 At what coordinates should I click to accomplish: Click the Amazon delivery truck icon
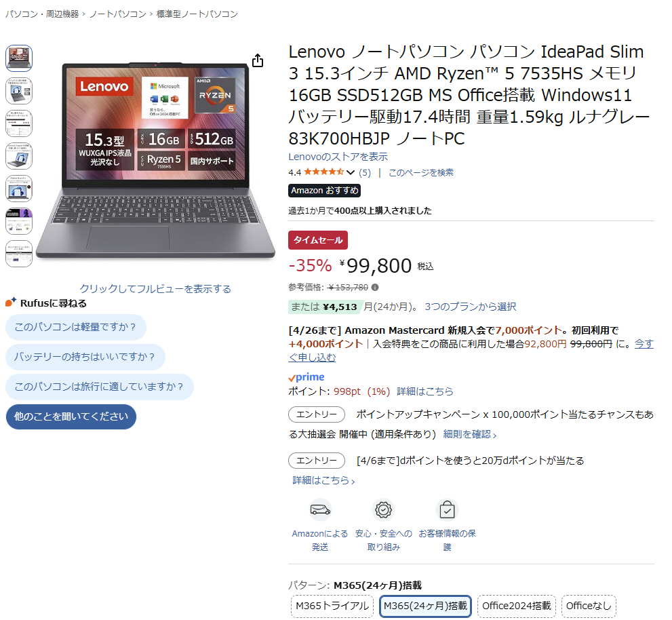320,510
